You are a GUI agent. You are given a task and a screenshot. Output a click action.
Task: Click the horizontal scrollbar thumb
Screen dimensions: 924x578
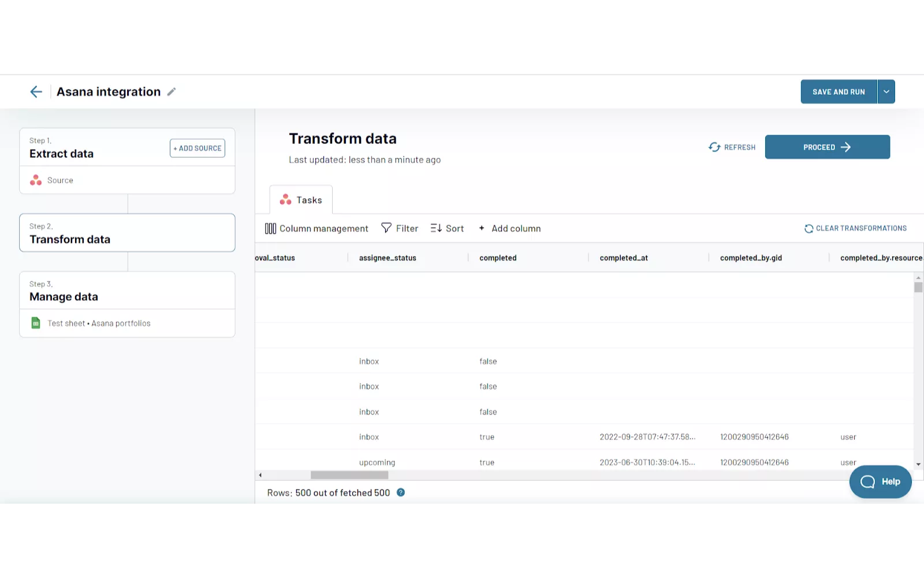coord(349,475)
